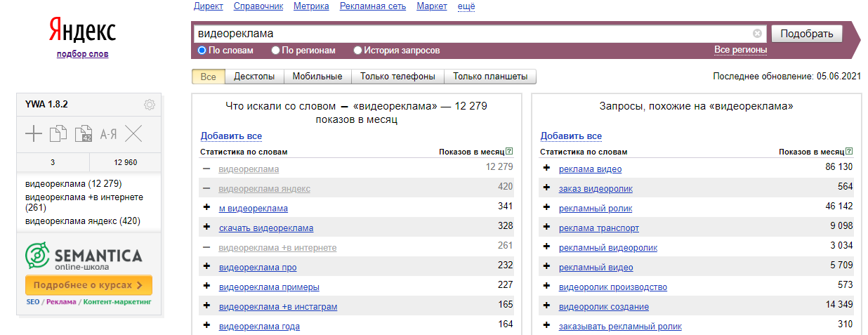Add 'скачать видеореклама' with its plus icon
Viewport: 868px width, 335px height.
coord(206,227)
